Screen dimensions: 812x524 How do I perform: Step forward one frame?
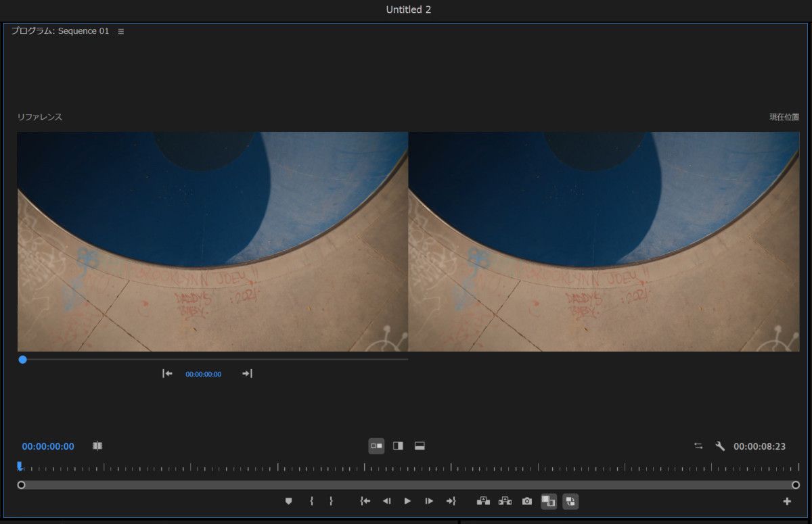(428, 501)
